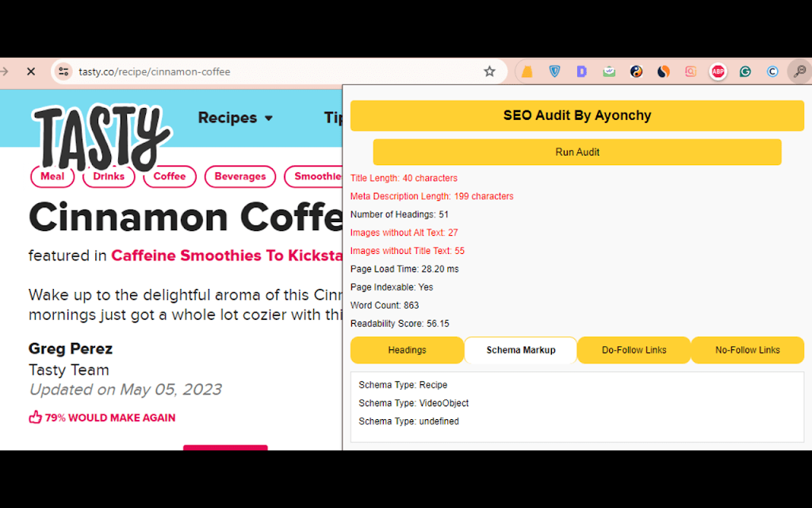
Task: Click the Smoothies tag pill
Action: click(x=313, y=176)
